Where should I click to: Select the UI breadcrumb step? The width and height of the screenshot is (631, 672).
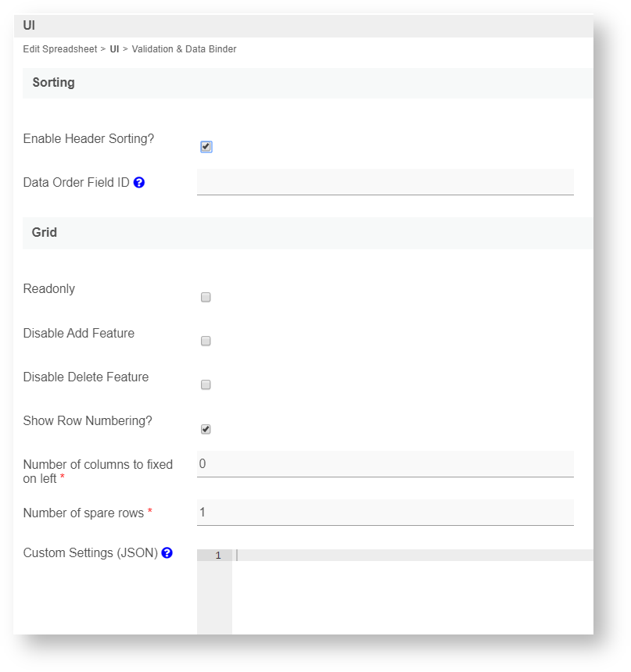[114, 49]
